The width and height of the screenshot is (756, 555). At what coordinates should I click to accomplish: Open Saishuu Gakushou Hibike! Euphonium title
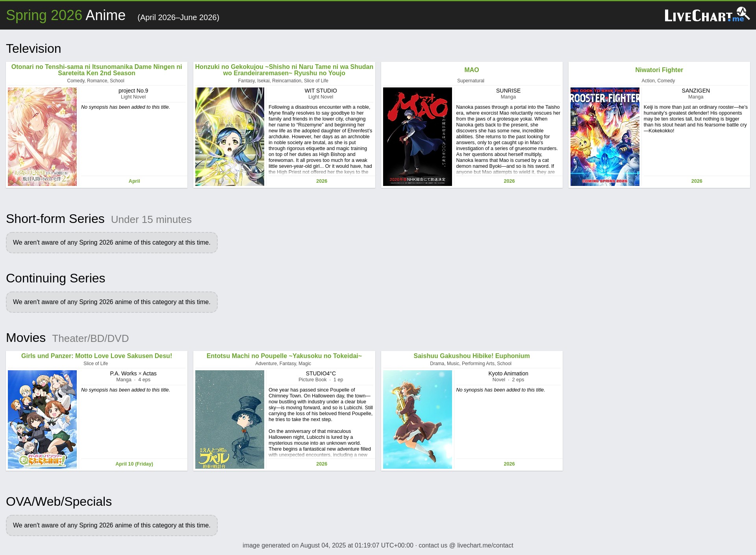tap(471, 356)
